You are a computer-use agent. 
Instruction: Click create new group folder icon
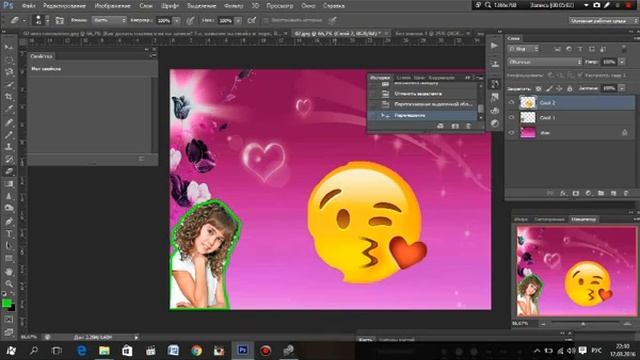coord(601,193)
